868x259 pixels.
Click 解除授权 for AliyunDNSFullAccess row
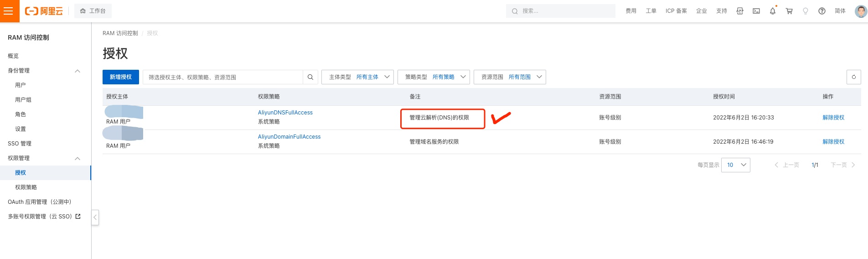point(833,118)
